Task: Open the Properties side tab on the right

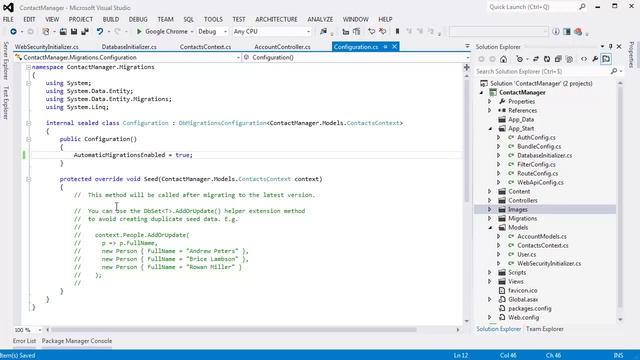Action: pyautogui.click(x=631, y=55)
